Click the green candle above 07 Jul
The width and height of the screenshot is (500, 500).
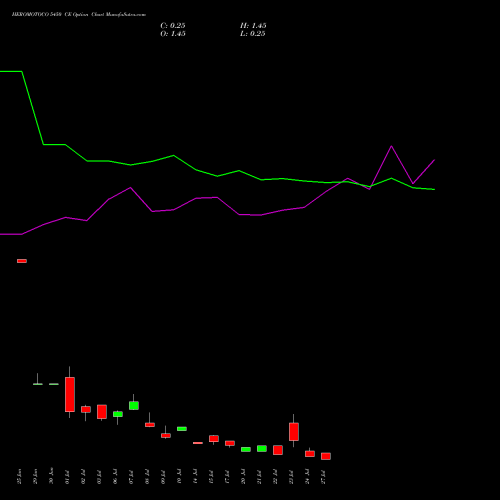[134, 405]
